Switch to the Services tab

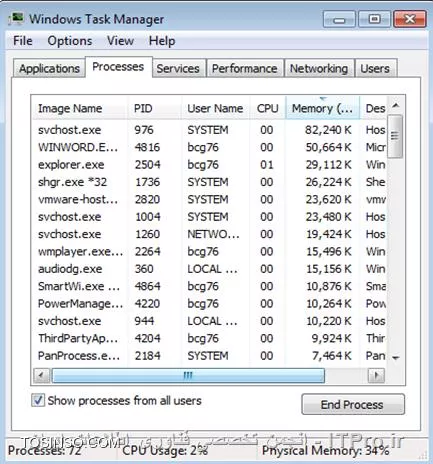(x=178, y=69)
